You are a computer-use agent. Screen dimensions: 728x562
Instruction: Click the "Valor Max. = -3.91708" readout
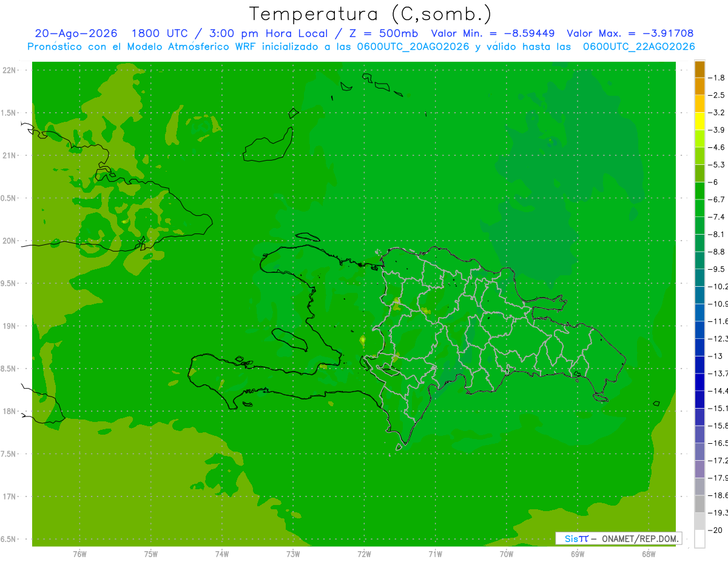click(630, 33)
